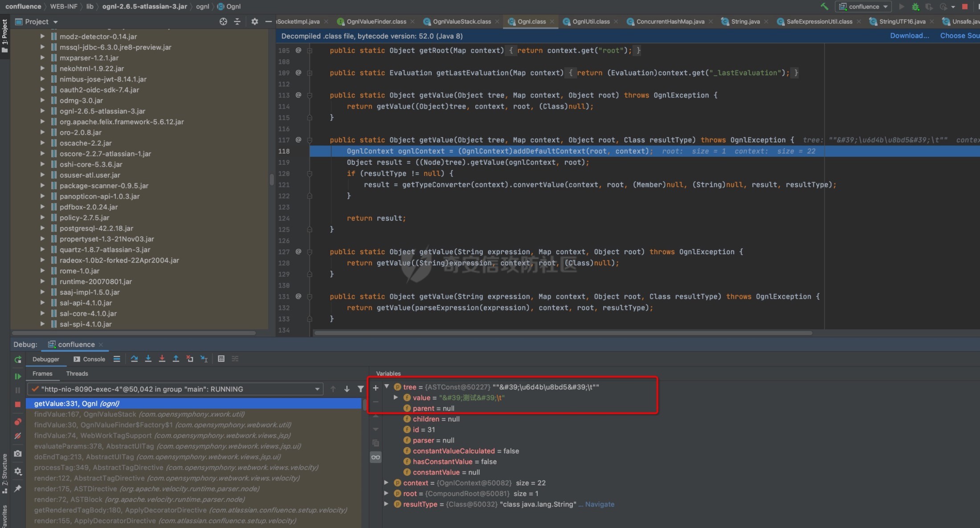The width and height of the screenshot is (980, 528).
Task: Toggle the frames filter funnel icon
Action: (361, 389)
